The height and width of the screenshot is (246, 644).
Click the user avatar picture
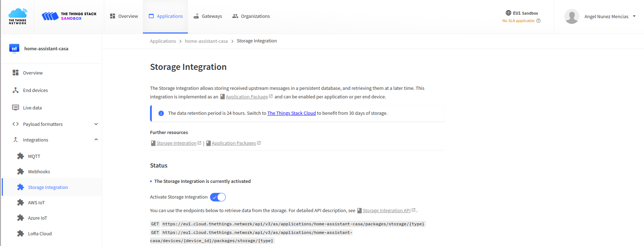point(571,16)
